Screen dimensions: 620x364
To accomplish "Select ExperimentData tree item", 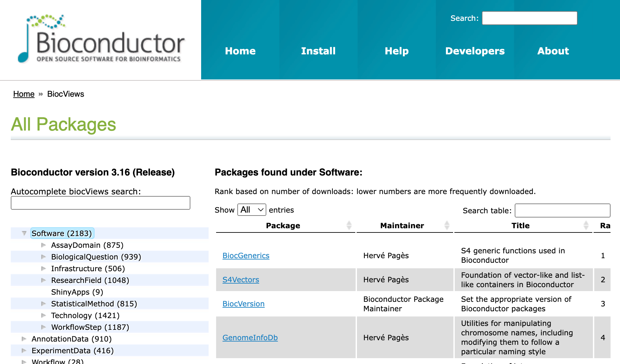I will tap(72, 351).
